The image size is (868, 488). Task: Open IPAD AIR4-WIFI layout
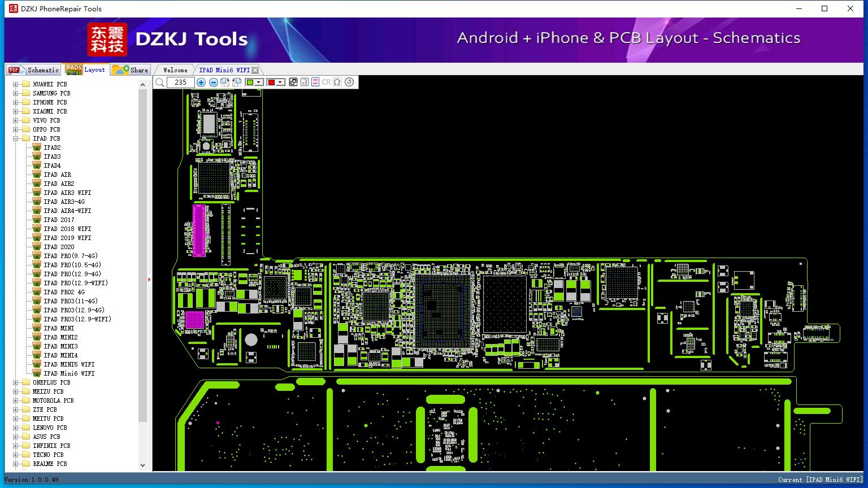67,211
